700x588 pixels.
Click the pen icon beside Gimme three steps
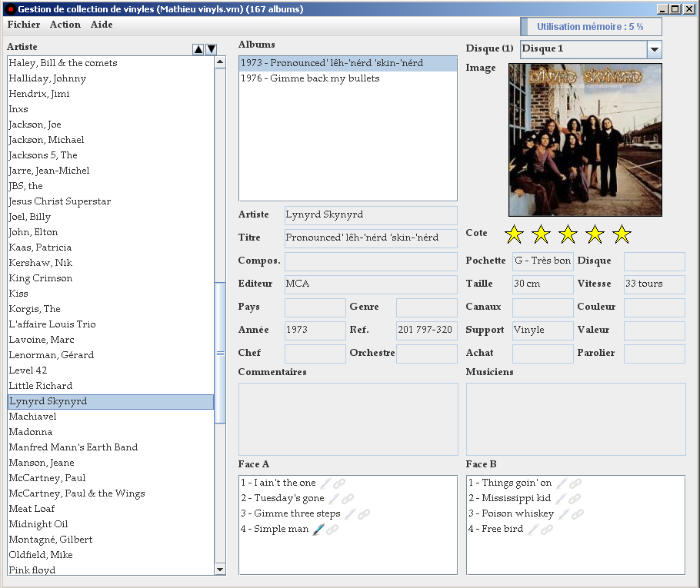(350, 514)
